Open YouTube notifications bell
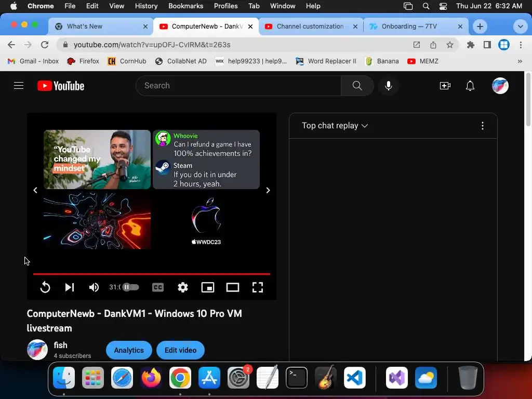This screenshot has height=399, width=532. (470, 86)
